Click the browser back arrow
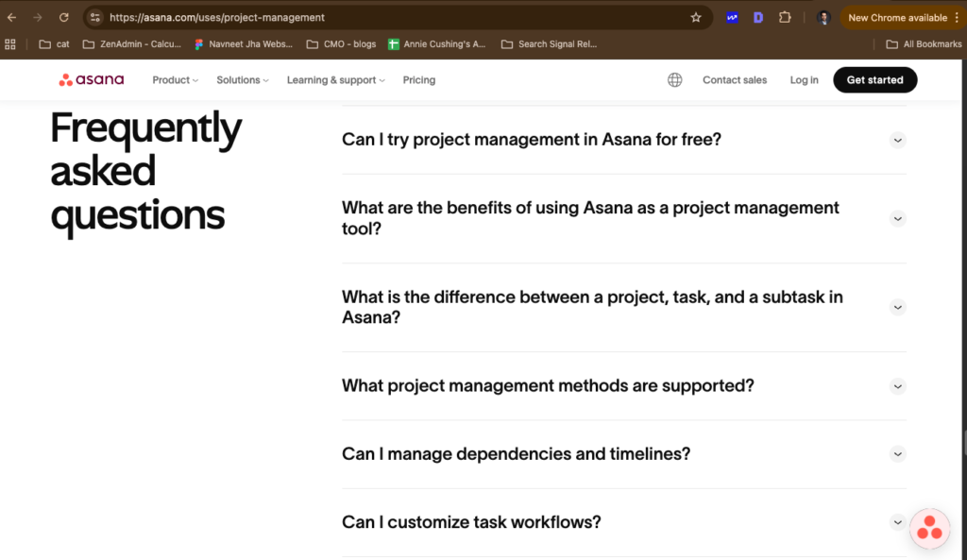 click(12, 18)
